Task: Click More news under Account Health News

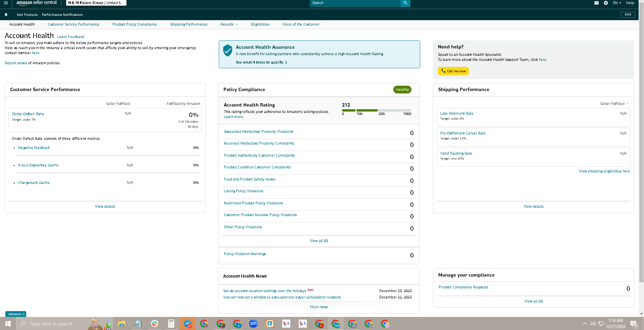Action: (x=319, y=307)
